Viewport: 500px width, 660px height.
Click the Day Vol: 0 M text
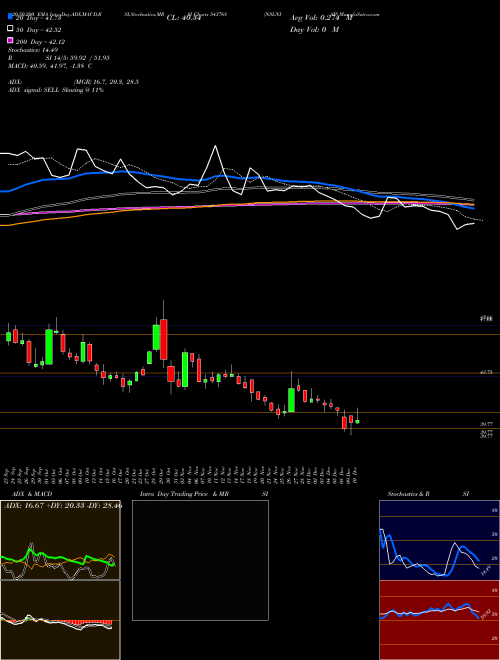click(314, 30)
